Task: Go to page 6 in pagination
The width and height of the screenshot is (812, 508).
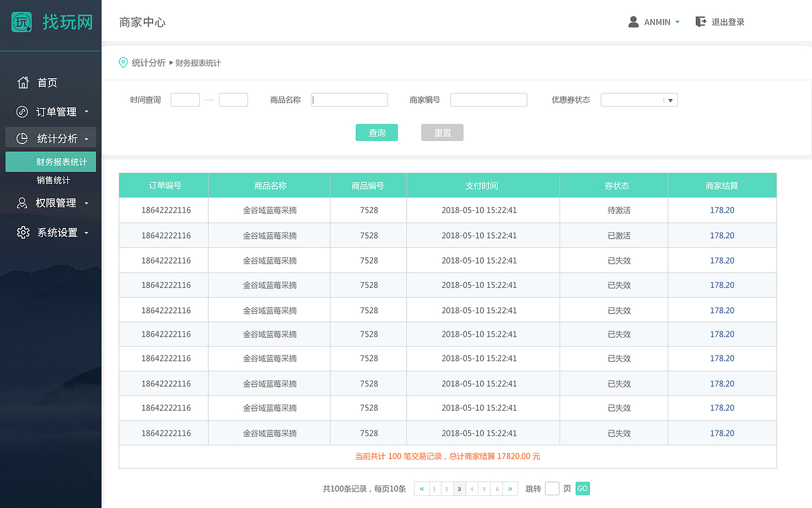Action: pyautogui.click(x=497, y=488)
